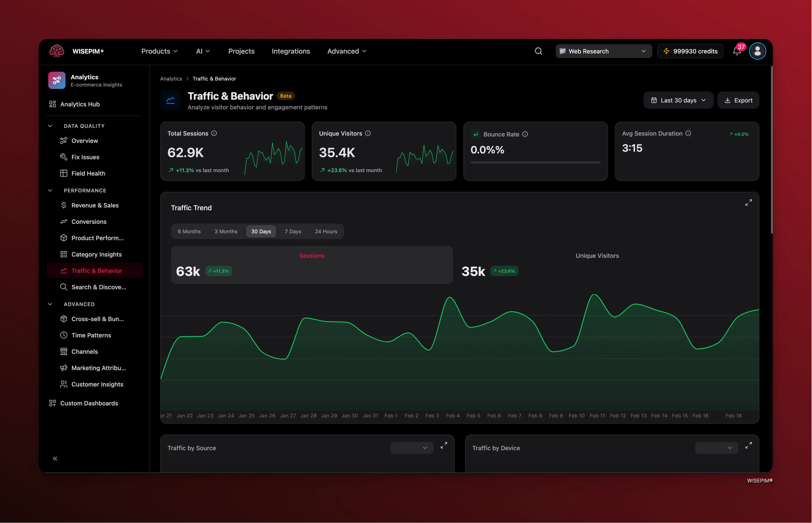Open Field Health from Data Quality section
The height and width of the screenshot is (523, 812).
tap(88, 173)
